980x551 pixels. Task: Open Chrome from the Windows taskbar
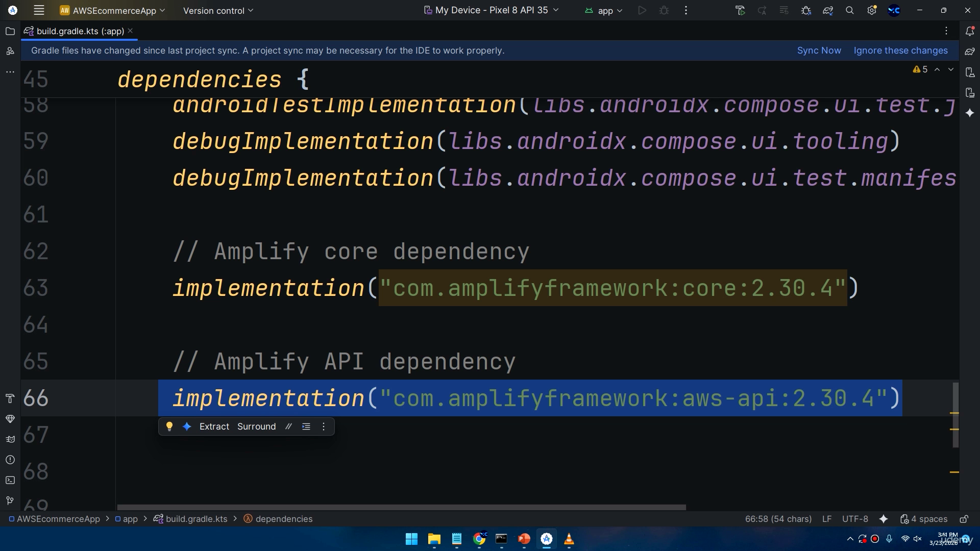(479, 539)
